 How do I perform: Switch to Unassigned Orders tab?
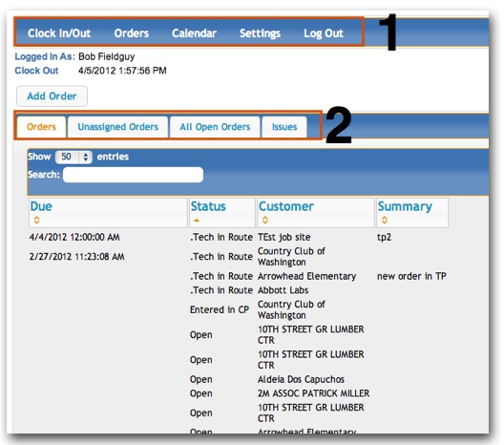pos(118,127)
